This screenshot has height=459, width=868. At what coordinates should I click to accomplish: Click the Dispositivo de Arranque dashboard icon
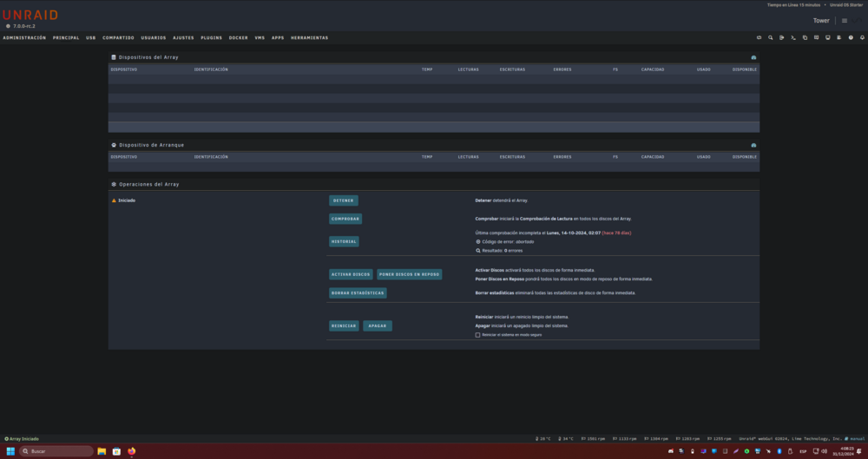(753, 145)
